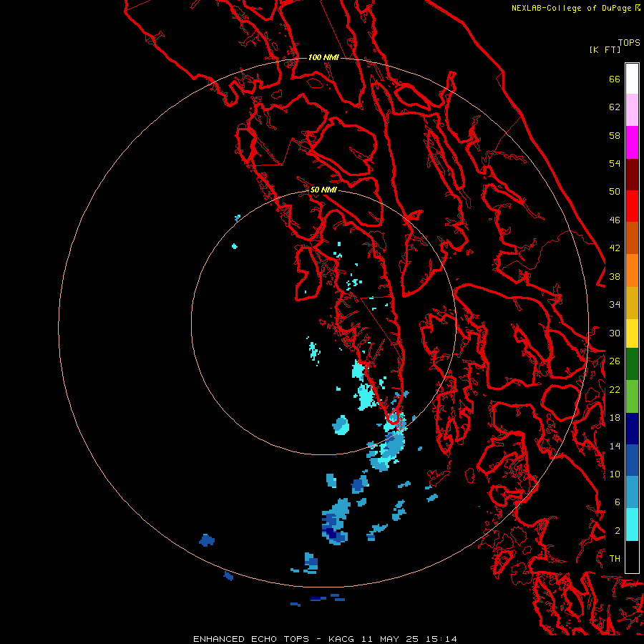Click the '58' legend value
Image resolution: width=644 pixels, height=644 pixels.
tap(615, 135)
